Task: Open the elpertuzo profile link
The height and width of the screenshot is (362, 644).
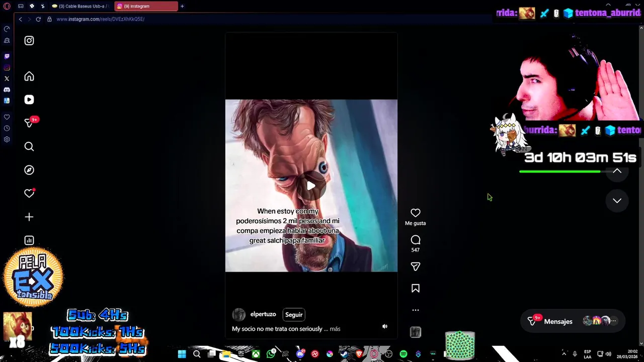Action: click(x=263, y=314)
